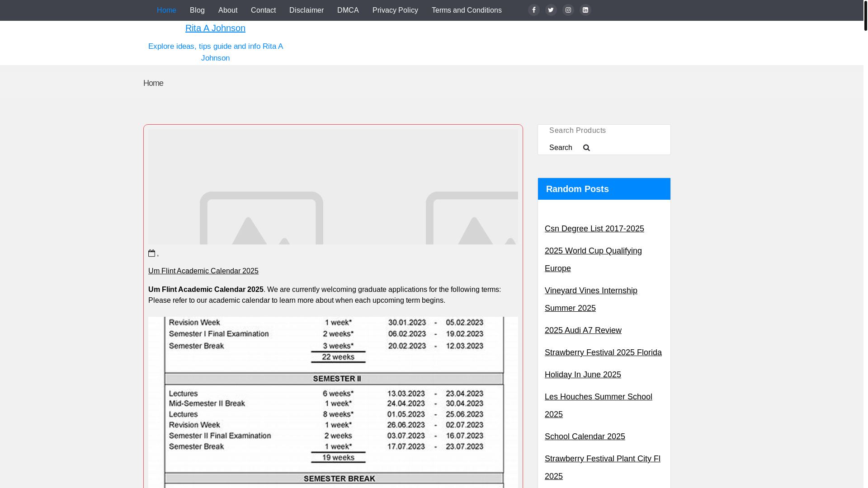The width and height of the screenshot is (868, 488).
Task: Open Vineyard Vines Internship Summer 2025 post
Action: [x=591, y=299]
